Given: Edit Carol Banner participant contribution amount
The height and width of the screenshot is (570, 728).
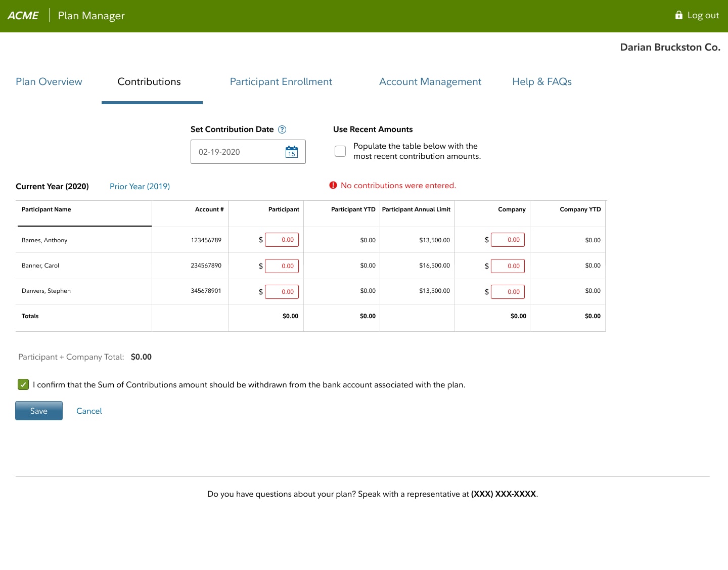Looking at the screenshot, I should coord(282,266).
